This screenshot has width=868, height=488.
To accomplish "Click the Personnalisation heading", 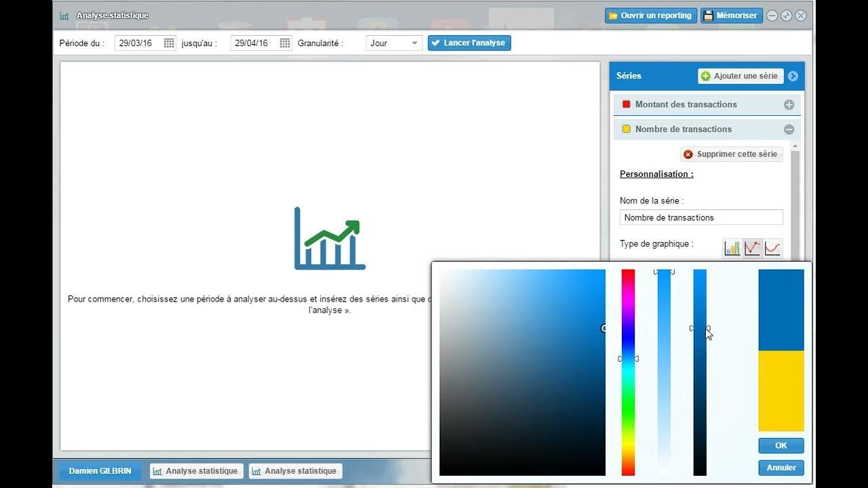I will pos(656,174).
